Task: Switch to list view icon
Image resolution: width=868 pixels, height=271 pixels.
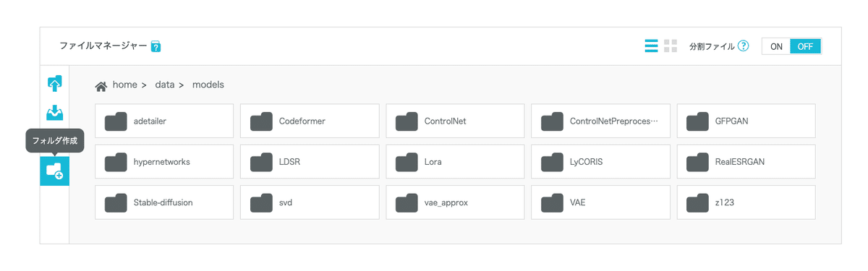Action: tap(651, 46)
